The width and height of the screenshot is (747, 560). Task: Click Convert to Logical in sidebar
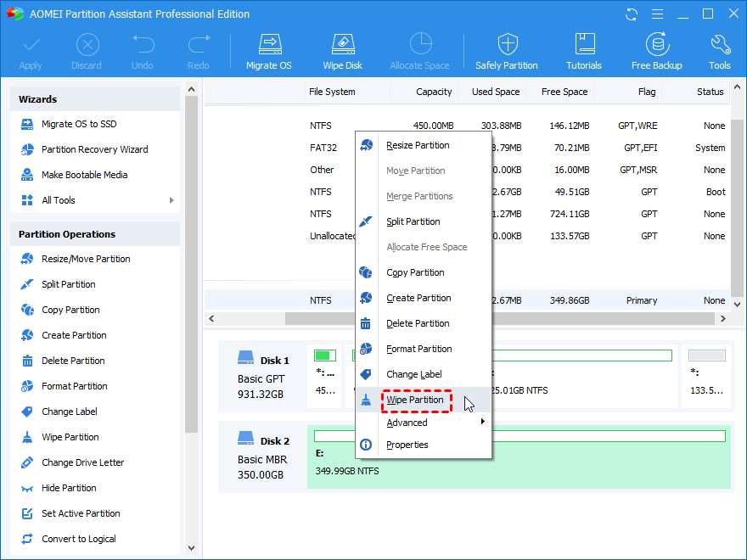point(78,539)
